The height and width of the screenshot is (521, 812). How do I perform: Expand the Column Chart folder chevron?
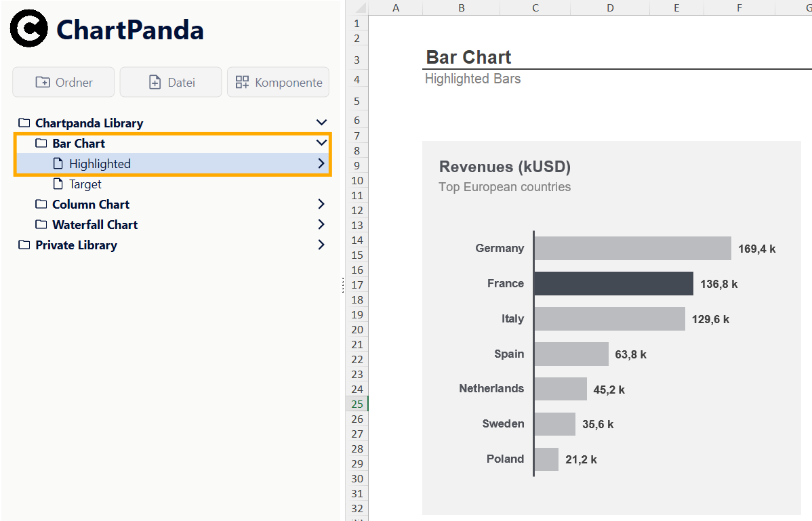321,204
